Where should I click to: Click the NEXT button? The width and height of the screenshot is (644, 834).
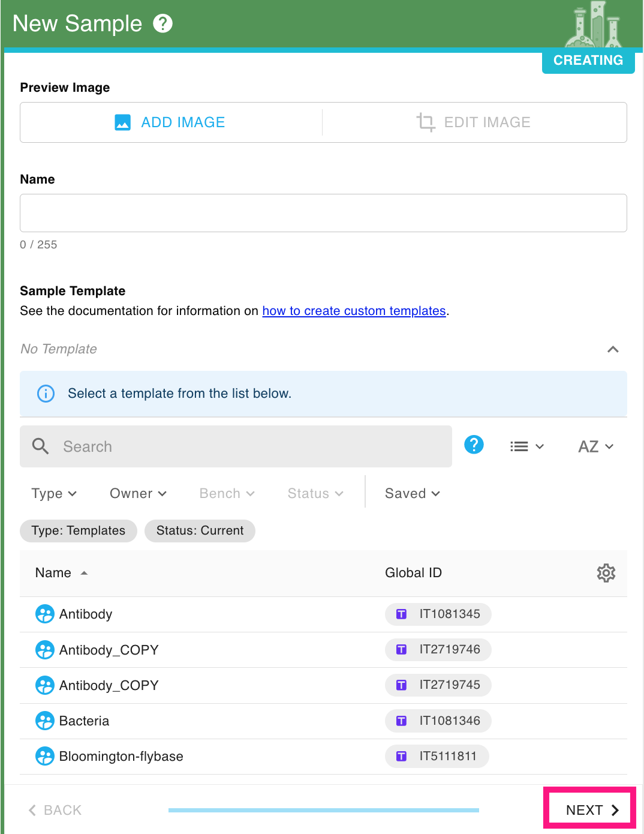(x=589, y=809)
